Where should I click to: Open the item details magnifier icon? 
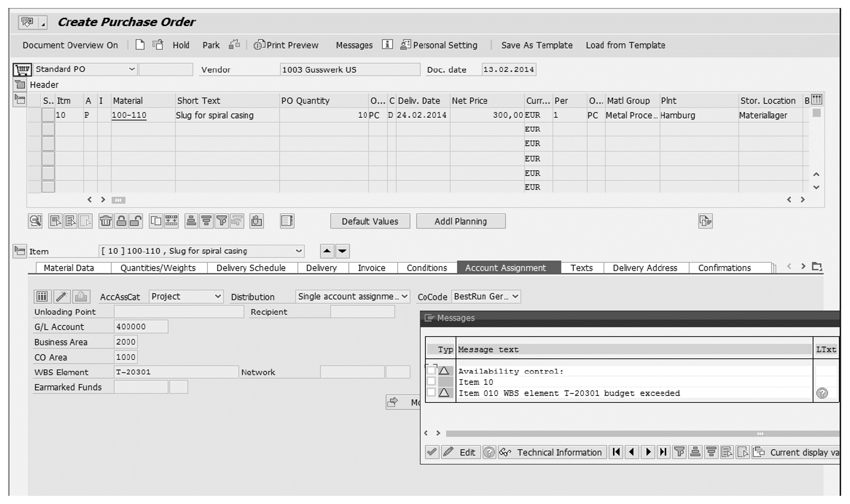click(x=36, y=221)
